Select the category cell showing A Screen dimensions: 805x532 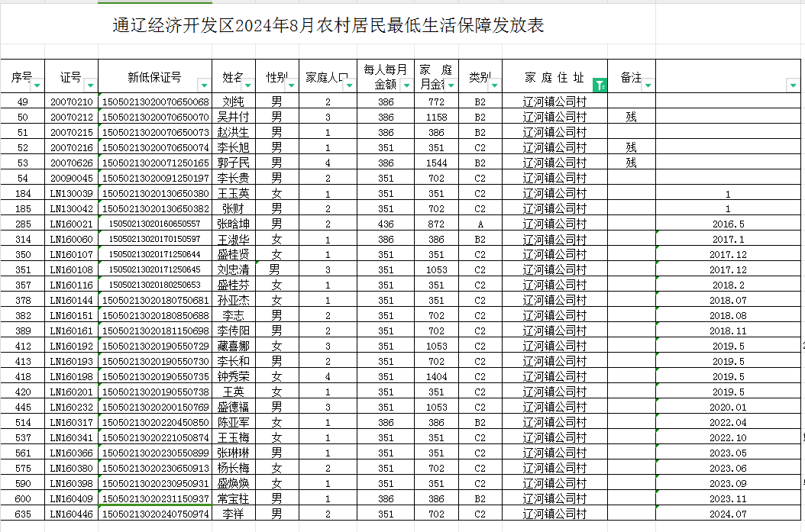(x=480, y=224)
